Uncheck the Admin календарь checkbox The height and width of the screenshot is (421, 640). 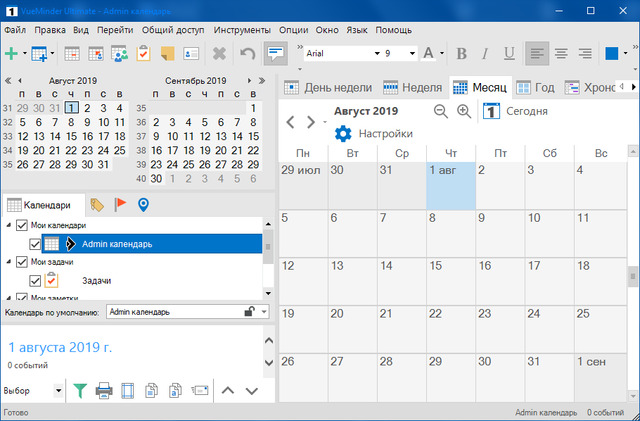click(x=36, y=243)
